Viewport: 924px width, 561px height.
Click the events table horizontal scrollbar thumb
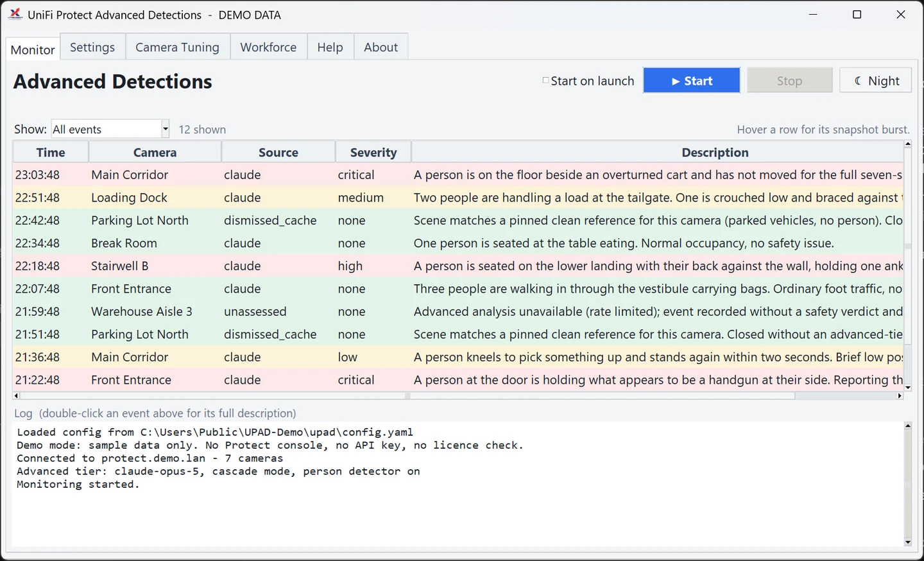407,396
